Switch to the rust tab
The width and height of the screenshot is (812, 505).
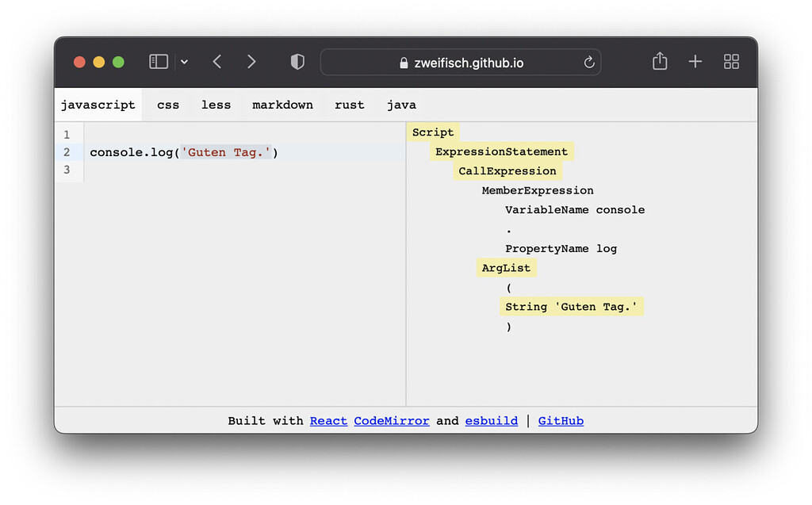(350, 105)
